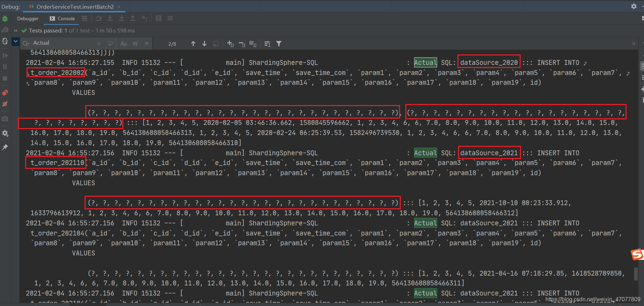Click the console vertical scrollbar thumb
The image size is (644, 306).
coord(636,274)
